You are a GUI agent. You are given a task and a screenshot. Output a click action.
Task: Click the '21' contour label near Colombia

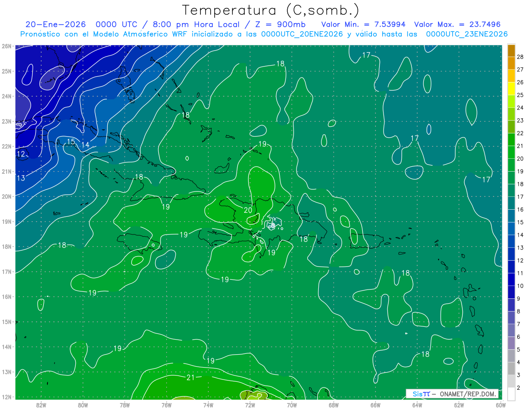point(191,378)
